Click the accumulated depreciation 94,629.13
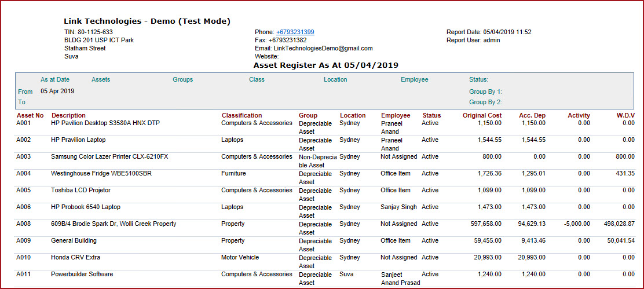This screenshot has width=644, height=289. point(532,224)
